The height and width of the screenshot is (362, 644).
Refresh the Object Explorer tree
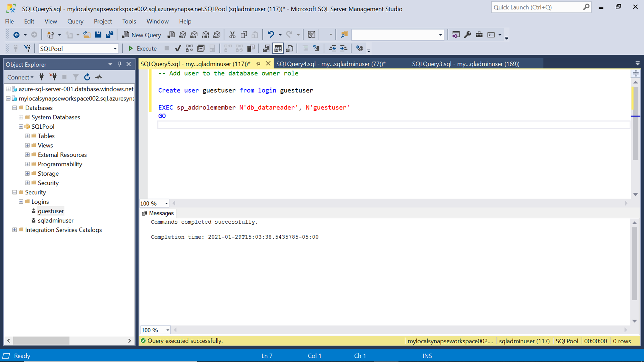87,77
